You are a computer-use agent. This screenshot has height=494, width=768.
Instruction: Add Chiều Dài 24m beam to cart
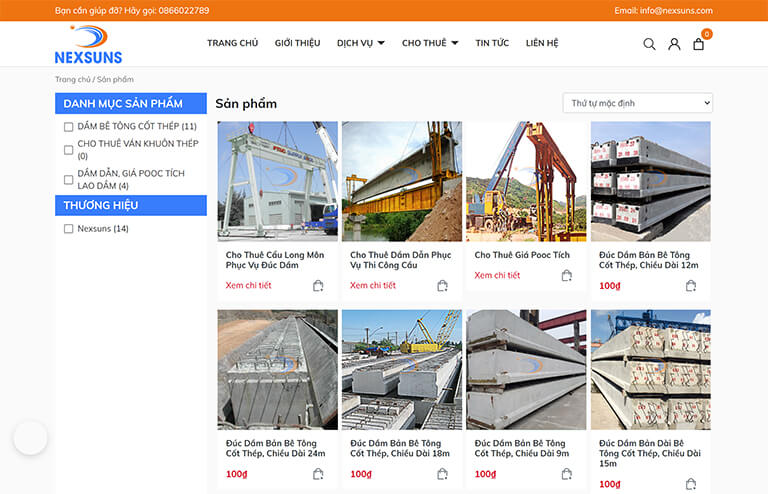tap(318, 474)
